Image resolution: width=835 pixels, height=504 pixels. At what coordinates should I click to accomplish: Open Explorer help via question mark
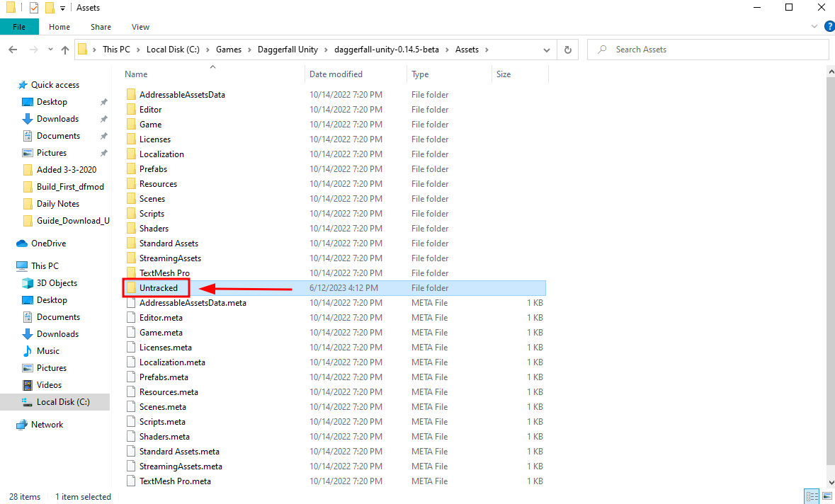pyautogui.click(x=829, y=26)
